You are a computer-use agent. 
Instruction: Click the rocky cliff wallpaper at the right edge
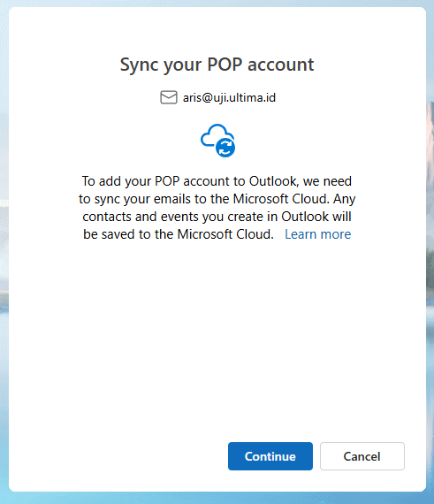coord(430,193)
